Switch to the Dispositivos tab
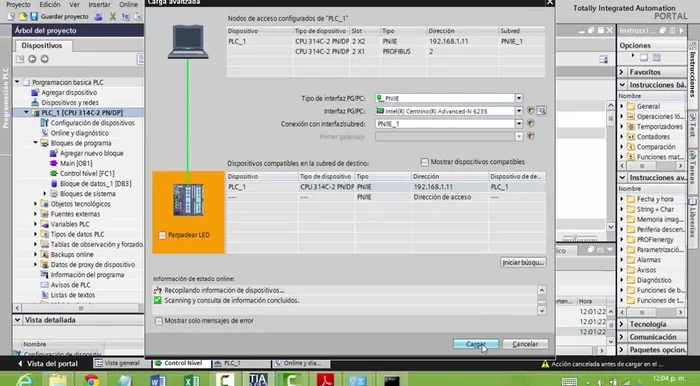This screenshot has height=386, width=700. coord(42,46)
